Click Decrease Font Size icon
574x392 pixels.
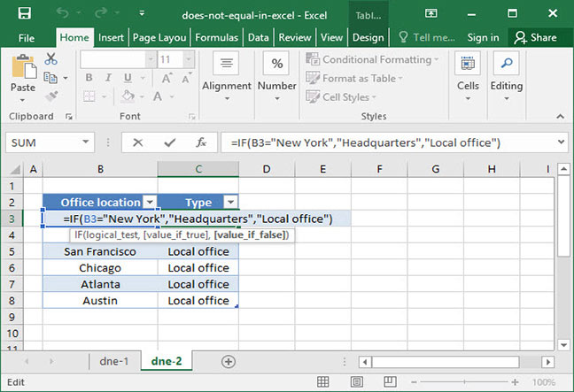tap(186, 78)
